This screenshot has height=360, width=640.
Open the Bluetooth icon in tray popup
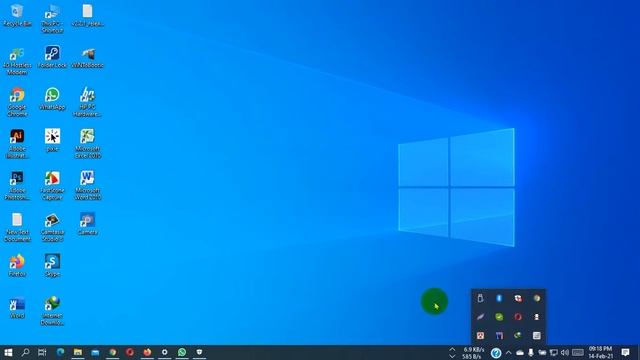[x=499, y=298]
